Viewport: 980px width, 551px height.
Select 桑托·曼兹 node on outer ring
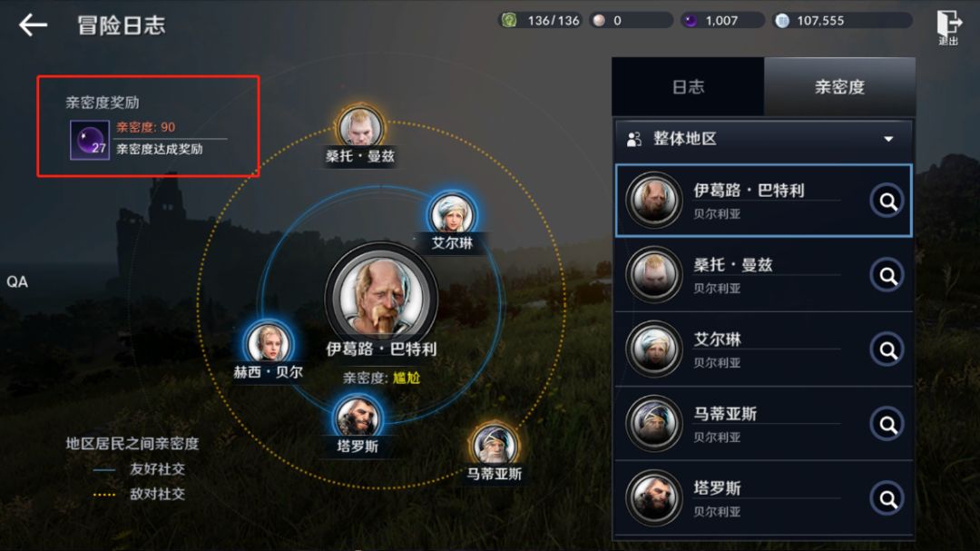coord(360,127)
